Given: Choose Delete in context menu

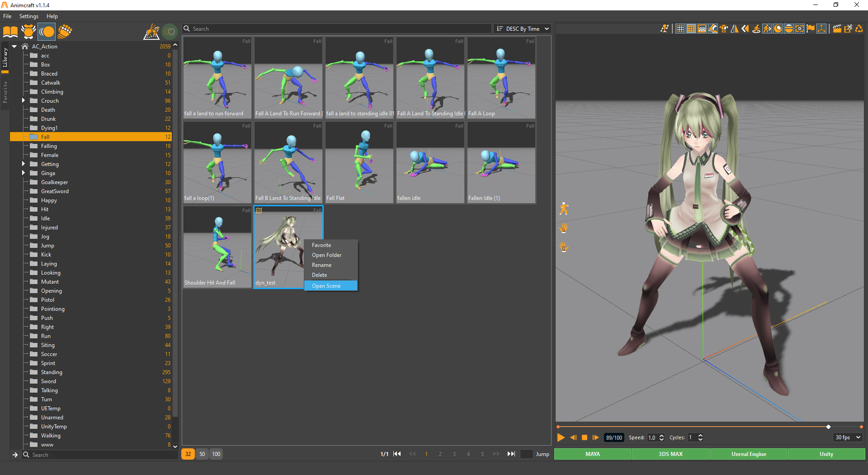Looking at the screenshot, I should point(331,275).
